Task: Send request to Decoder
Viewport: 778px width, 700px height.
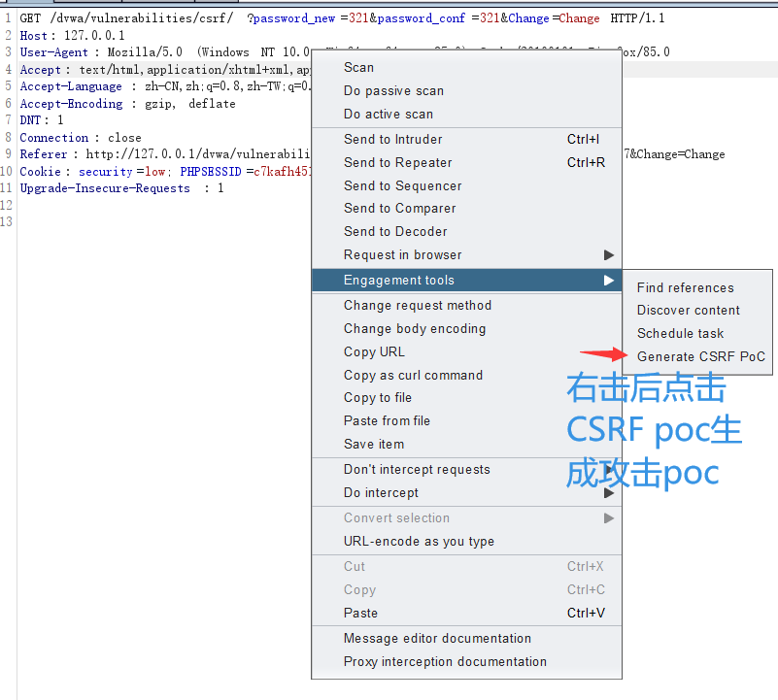Action: (466, 232)
